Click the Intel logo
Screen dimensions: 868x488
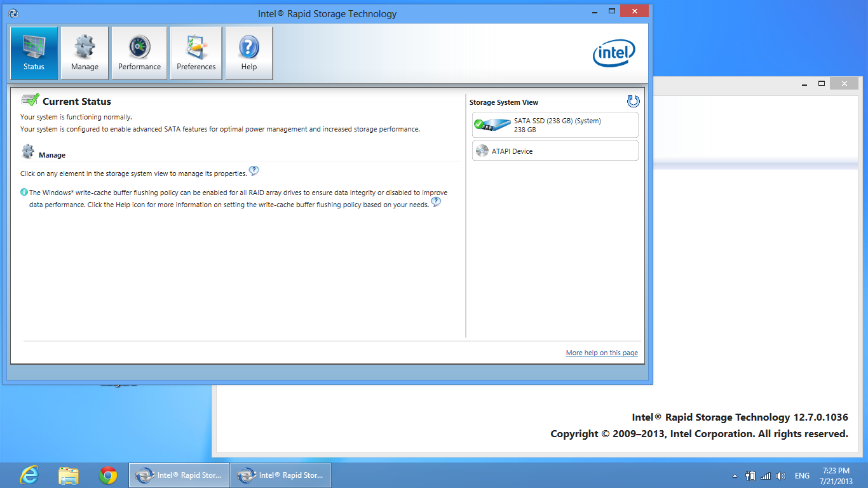(x=614, y=54)
